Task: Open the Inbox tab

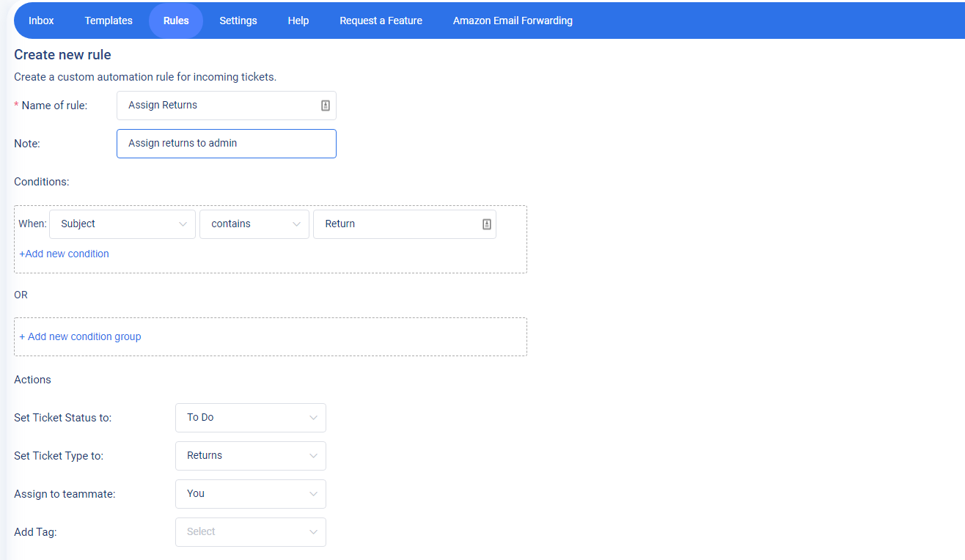Action: tap(41, 21)
